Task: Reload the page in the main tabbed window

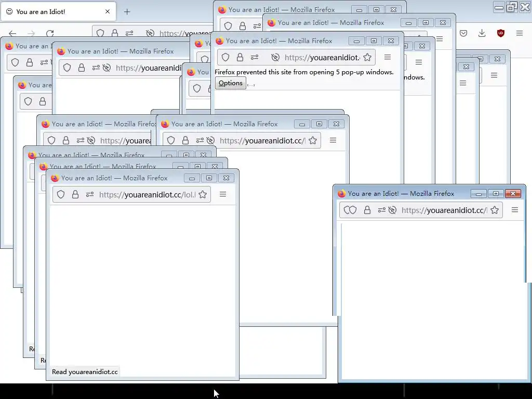Action: [50, 33]
